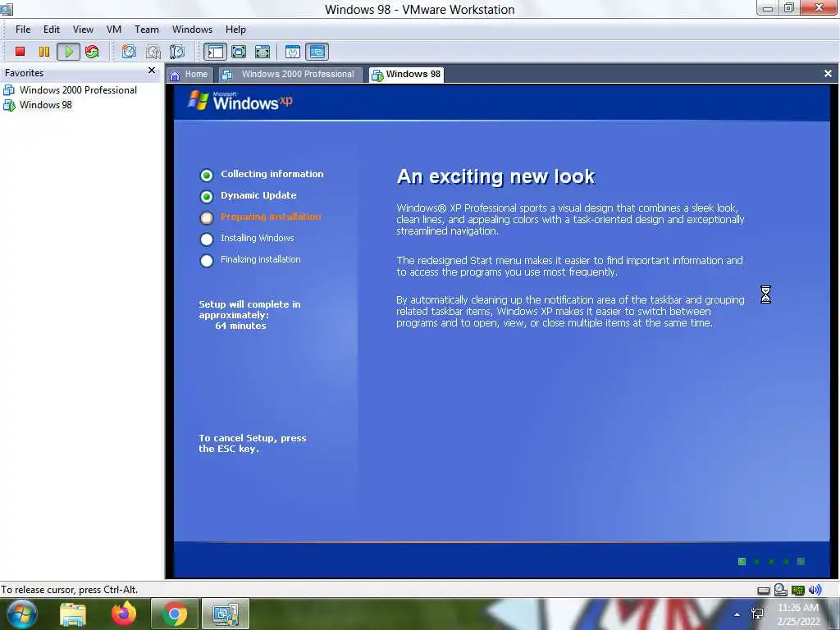Open Firefox from the taskbar
This screenshot has height=630, width=840.
(x=124, y=614)
